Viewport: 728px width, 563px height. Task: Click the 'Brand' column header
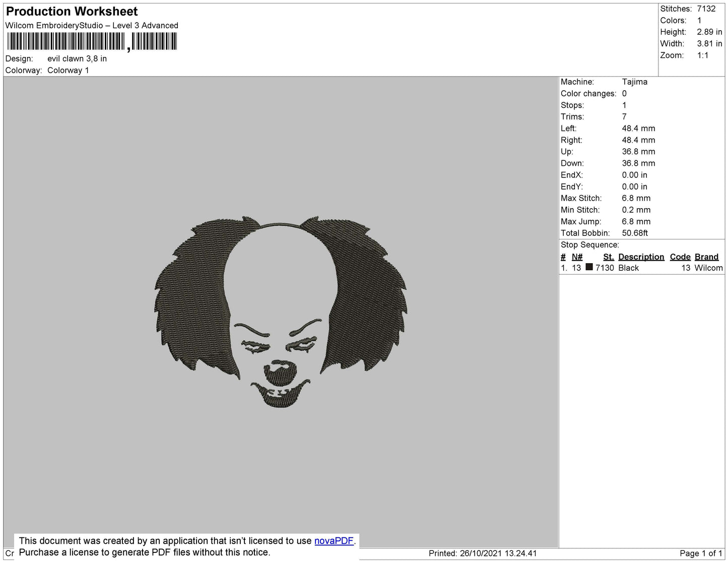[x=706, y=257]
